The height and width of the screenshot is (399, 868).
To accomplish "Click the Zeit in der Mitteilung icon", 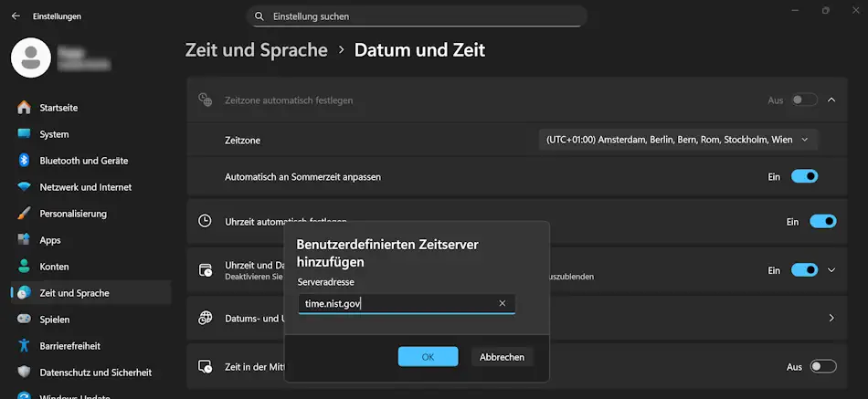I will pyautogui.click(x=206, y=366).
